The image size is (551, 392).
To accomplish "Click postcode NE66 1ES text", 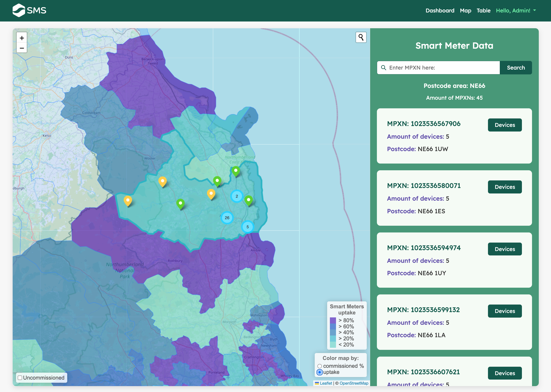I will (x=431, y=211).
